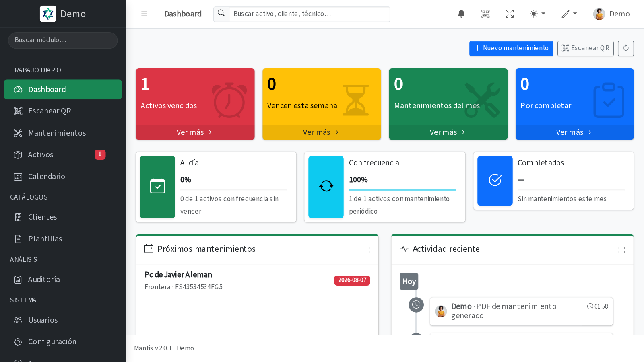Open the notifications bell
Screen dimensions: 644x362
click(461, 14)
